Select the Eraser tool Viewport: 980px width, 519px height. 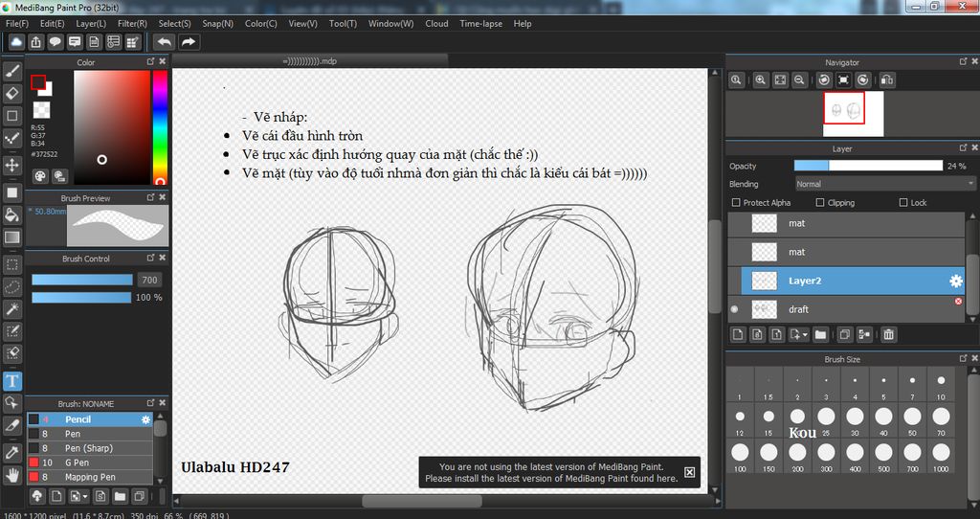12,94
